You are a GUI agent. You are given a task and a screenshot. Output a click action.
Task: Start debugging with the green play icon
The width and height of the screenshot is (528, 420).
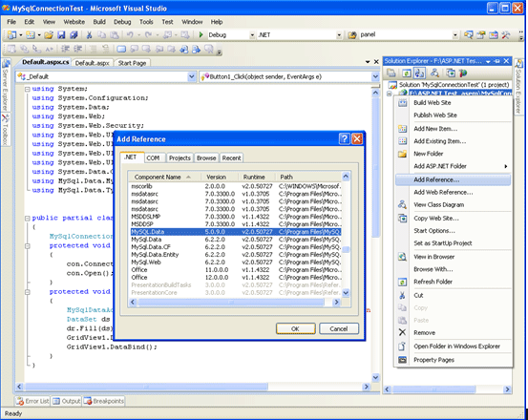(201, 34)
